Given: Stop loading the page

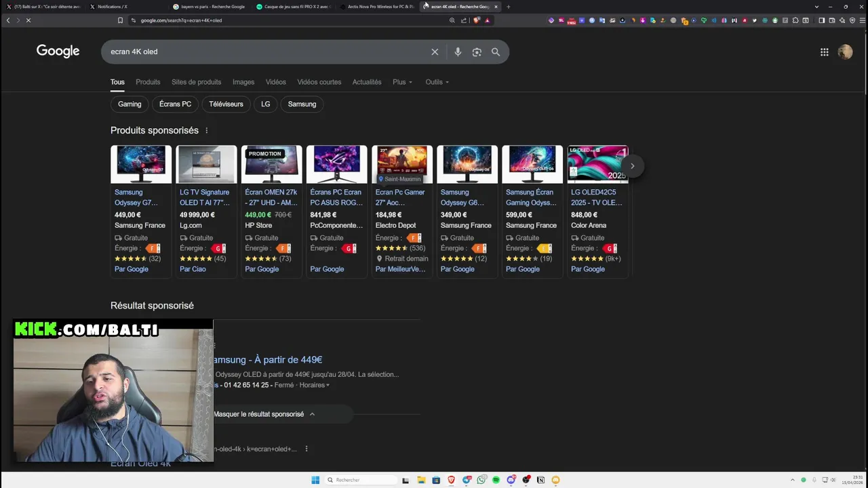Looking at the screenshot, I should coord(28,20).
